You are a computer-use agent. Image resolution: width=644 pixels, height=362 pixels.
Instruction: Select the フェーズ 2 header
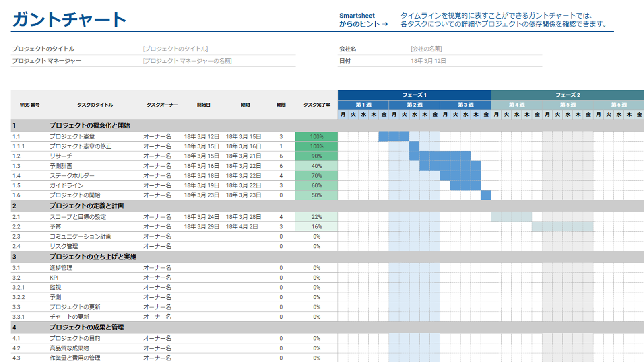pyautogui.click(x=567, y=95)
